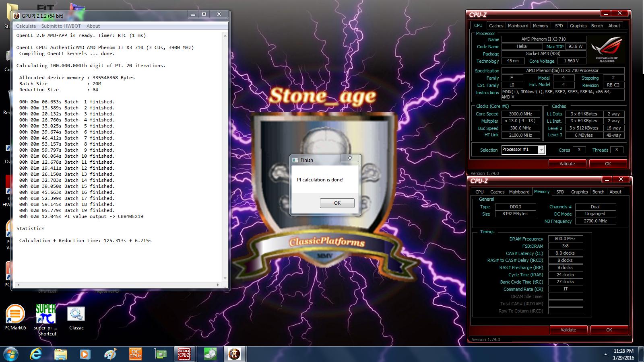Viewport: 644px width, 362px height.
Task: Click OK in upper CPU-Z window
Action: click(x=608, y=164)
